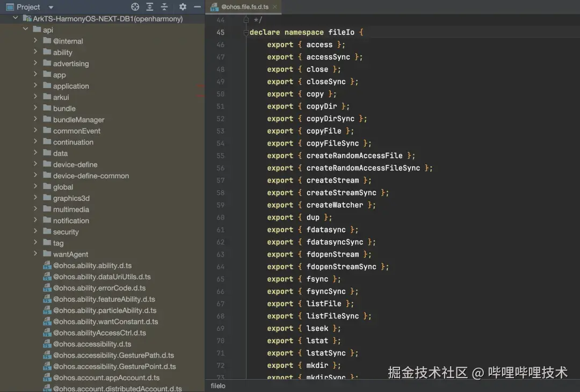Select the @ohos.file.fs.d.ts editor tab
Screen dimensions: 580x392
[244, 6]
